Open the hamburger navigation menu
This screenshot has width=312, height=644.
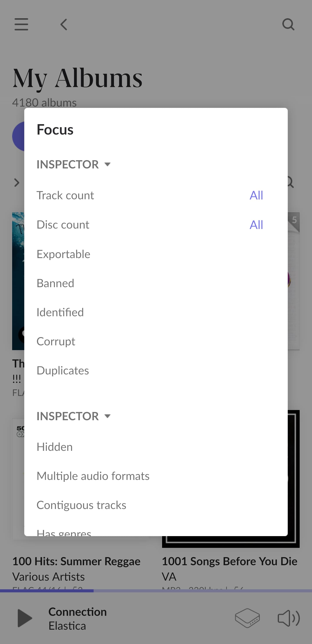point(21,24)
